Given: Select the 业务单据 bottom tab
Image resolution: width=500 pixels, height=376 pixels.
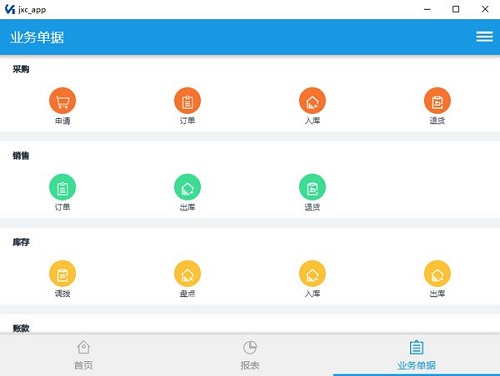Looking at the screenshot, I should tap(417, 355).
